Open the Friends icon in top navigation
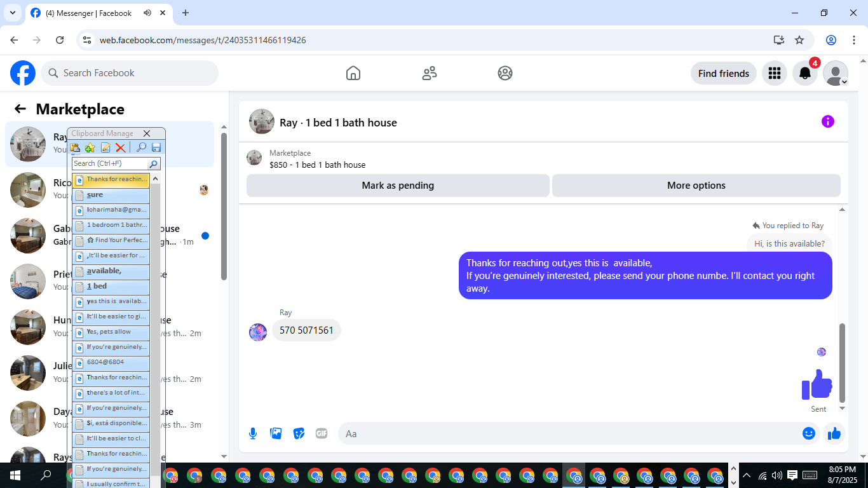 430,73
